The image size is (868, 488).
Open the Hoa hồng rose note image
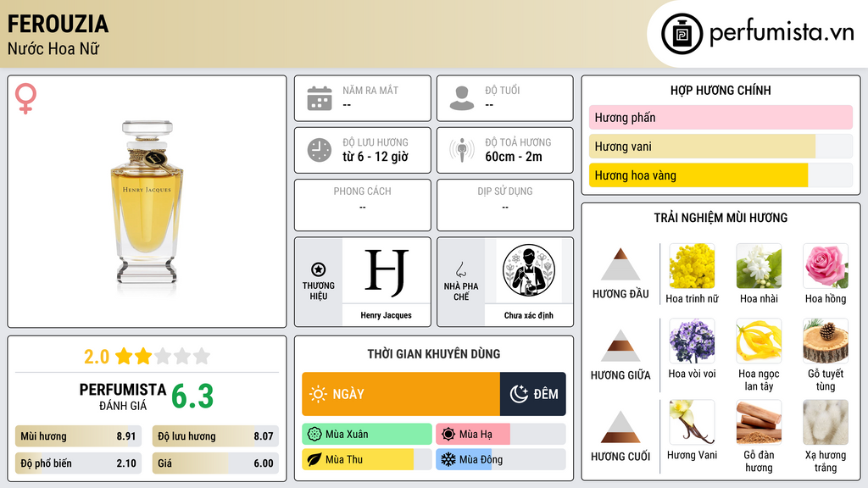[x=826, y=266]
